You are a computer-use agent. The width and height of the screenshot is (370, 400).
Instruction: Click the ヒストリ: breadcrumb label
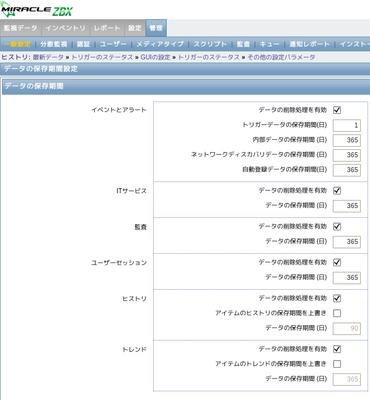tap(16, 57)
